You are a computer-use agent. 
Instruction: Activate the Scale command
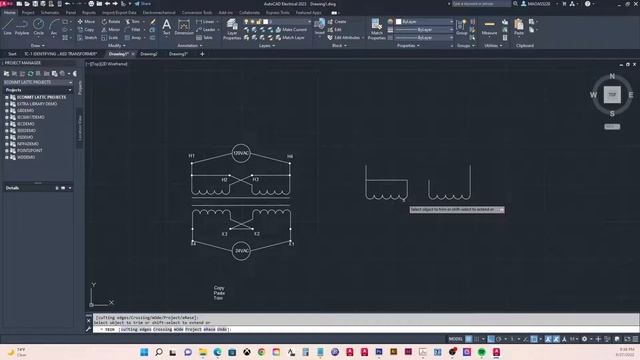[110, 38]
